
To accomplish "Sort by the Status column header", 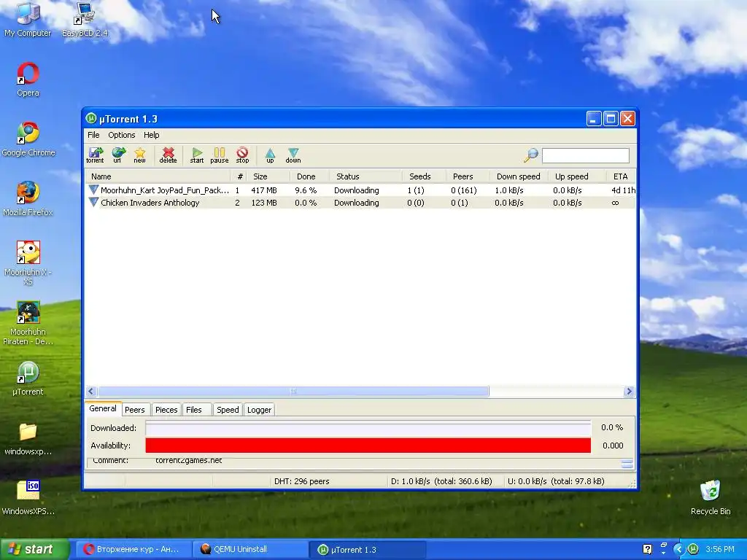I will [x=366, y=176].
